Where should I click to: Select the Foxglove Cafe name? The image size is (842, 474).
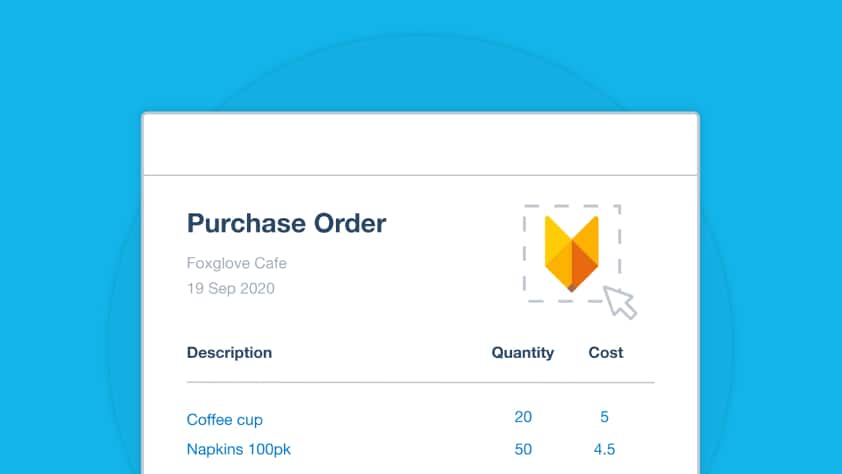236,264
